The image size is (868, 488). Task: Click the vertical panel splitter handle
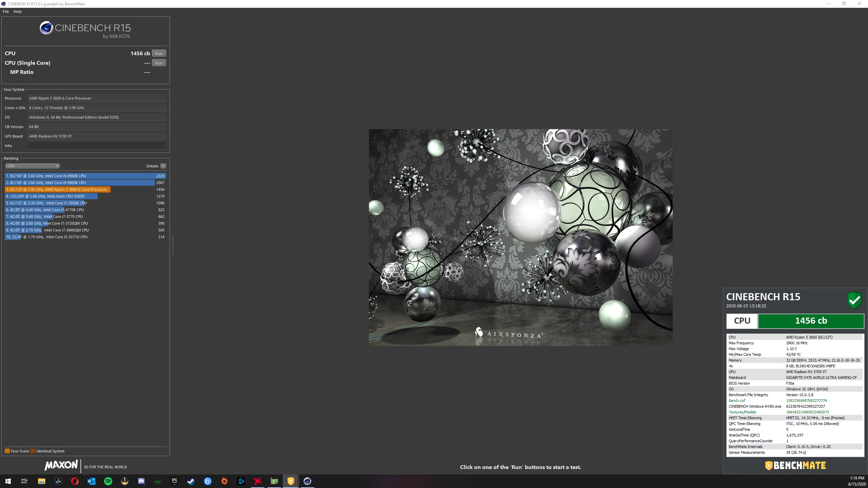pyautogui.click(x=173, y=244)
